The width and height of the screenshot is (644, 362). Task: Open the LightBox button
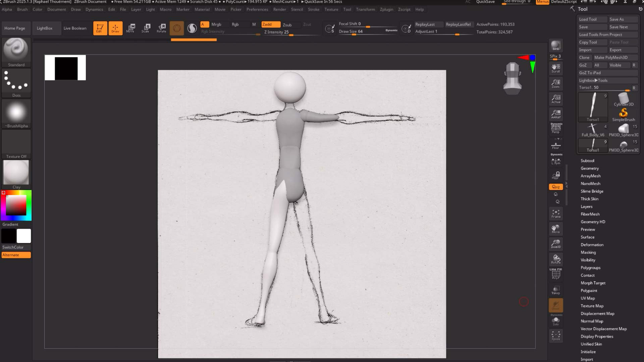click(x=45, y=28)
